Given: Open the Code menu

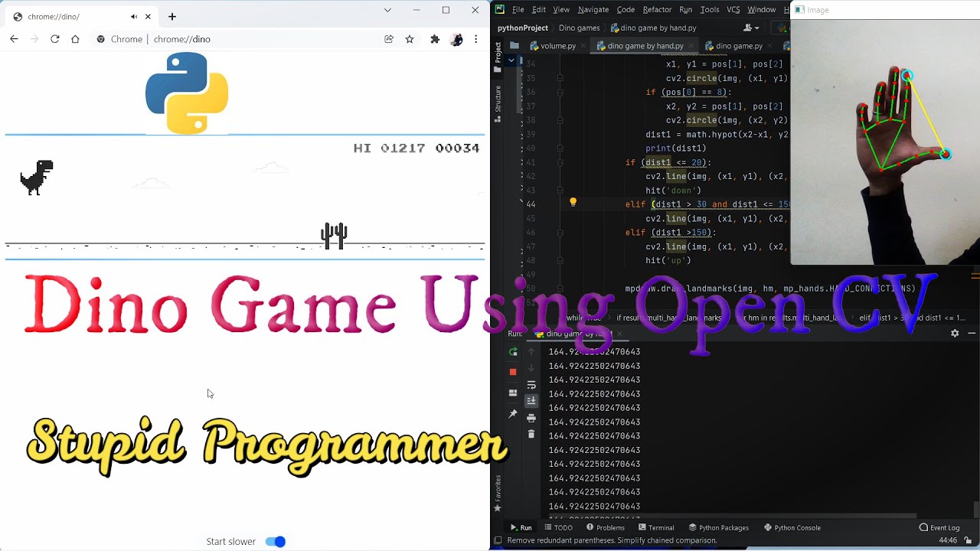Looking at the screenshot, I should coord(626,10).
